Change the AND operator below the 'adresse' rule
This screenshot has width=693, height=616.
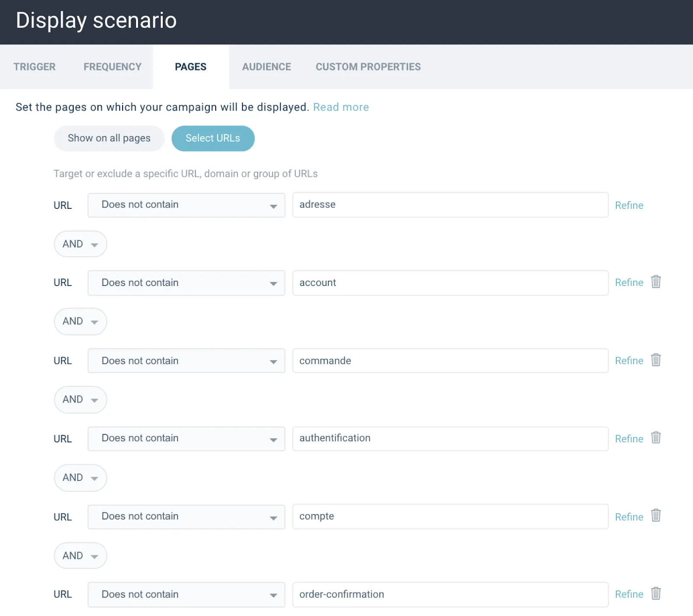point(80,244)
